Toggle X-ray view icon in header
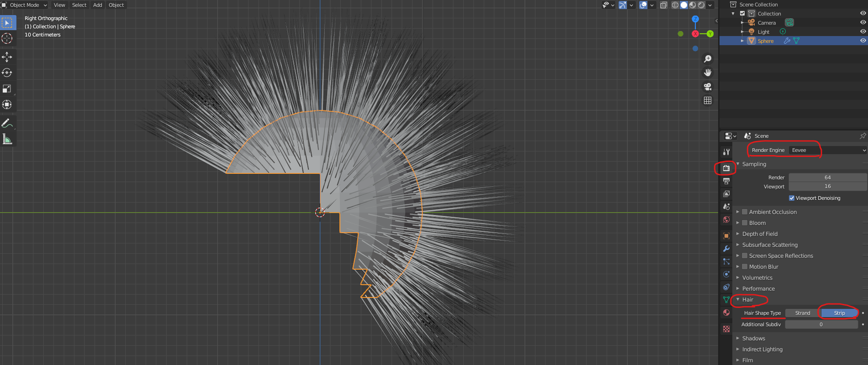 [x=663, y=5]
